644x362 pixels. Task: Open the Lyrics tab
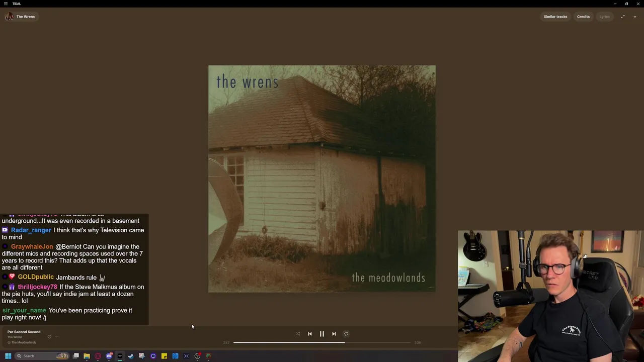tap(604, 17)
